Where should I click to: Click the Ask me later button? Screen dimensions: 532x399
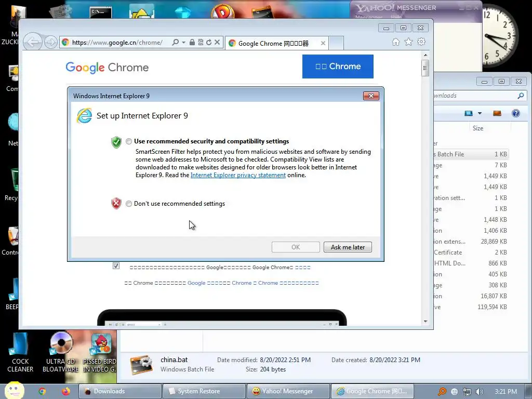[x=348, y=247]
